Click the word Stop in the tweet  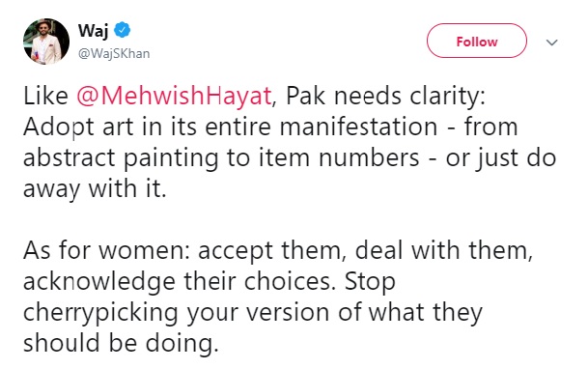pyautogui.click(x=370, y=283)
